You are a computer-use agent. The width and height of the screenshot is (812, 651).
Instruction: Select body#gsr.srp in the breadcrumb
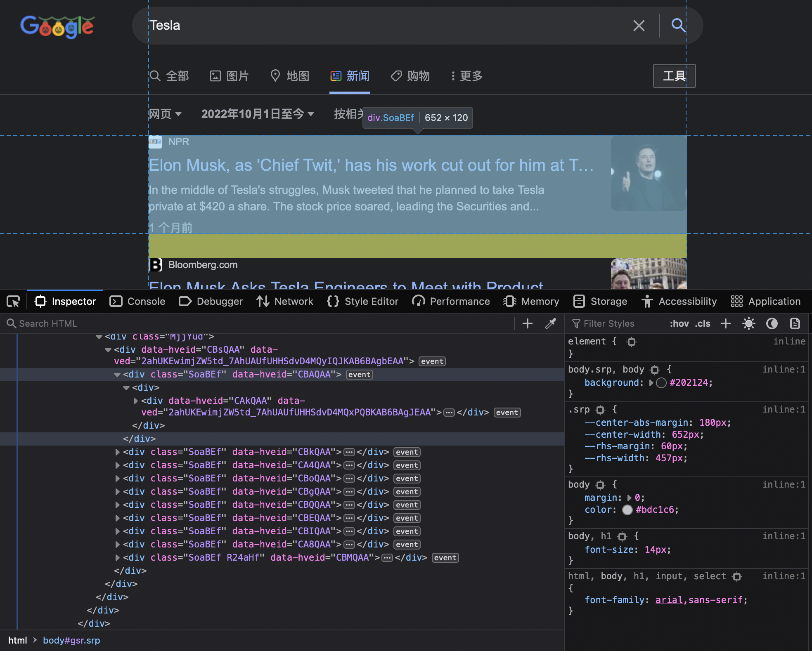click(x=71, y=640)
